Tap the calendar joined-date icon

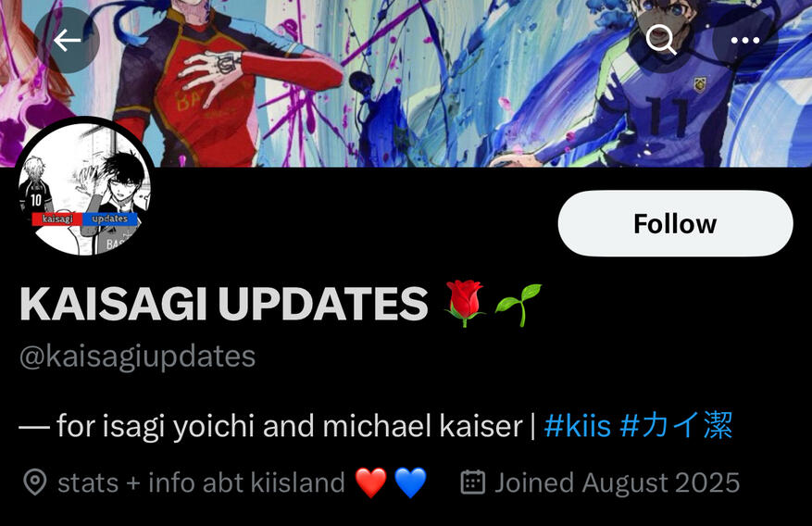pos(473,482)
